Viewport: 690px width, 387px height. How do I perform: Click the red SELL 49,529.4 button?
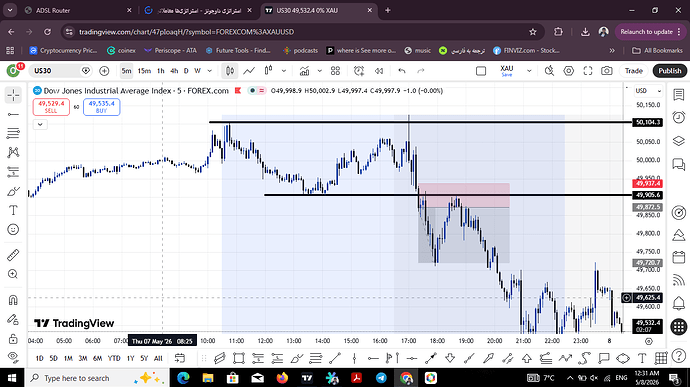tap(51, 107)
